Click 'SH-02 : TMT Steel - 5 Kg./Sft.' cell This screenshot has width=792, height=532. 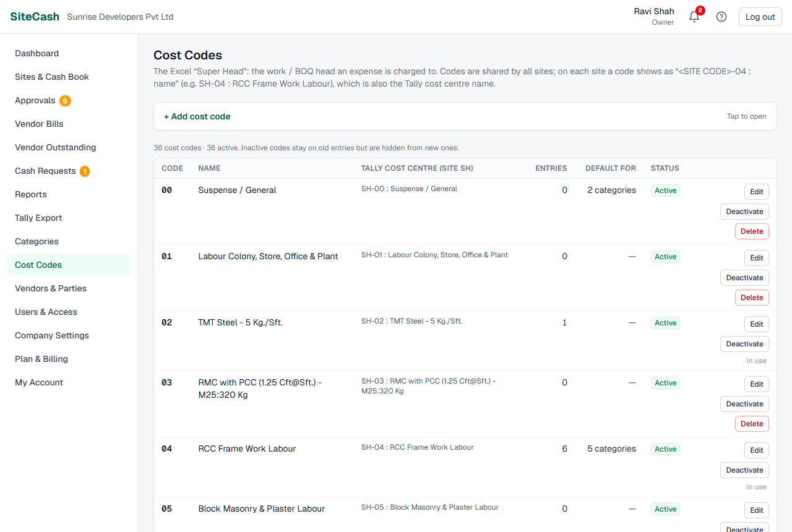[x=411, y=321]
